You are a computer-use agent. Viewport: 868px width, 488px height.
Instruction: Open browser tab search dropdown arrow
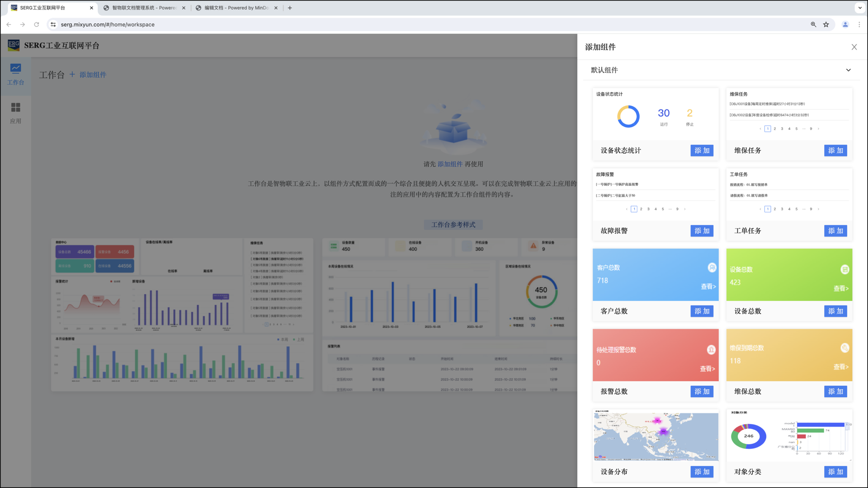tap(860, 8)
